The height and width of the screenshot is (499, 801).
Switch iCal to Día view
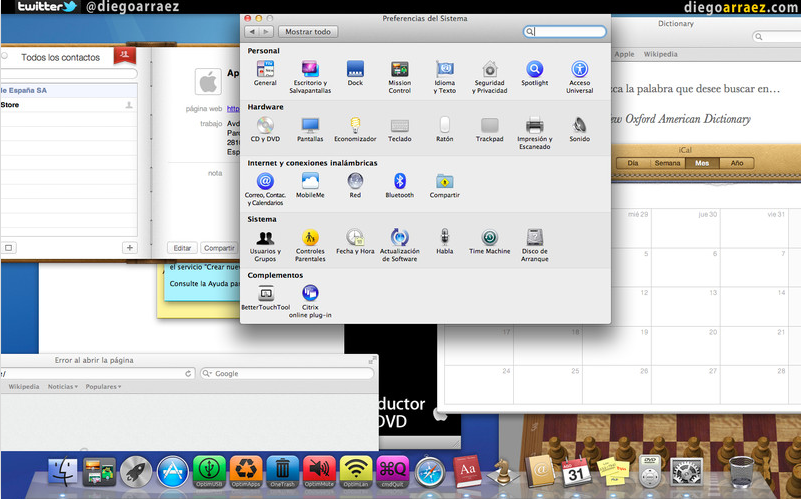(633, 163)
